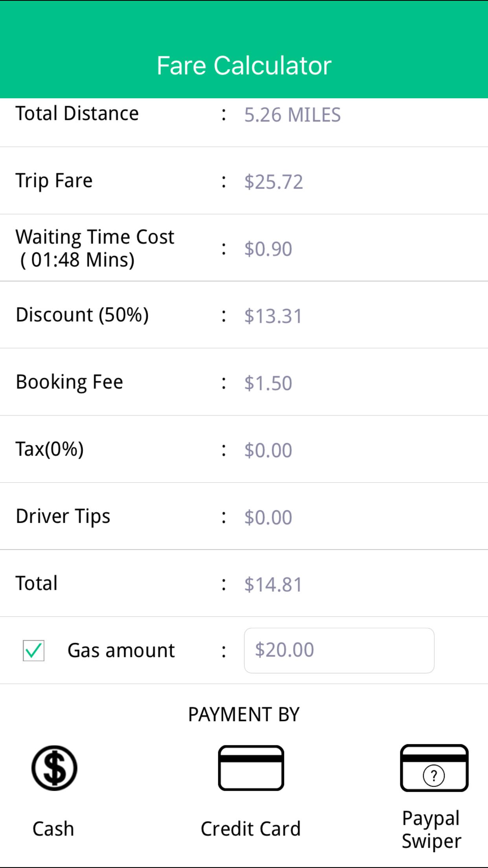
Task: Select the Discount (50%) row label
Action: (82, 315)
